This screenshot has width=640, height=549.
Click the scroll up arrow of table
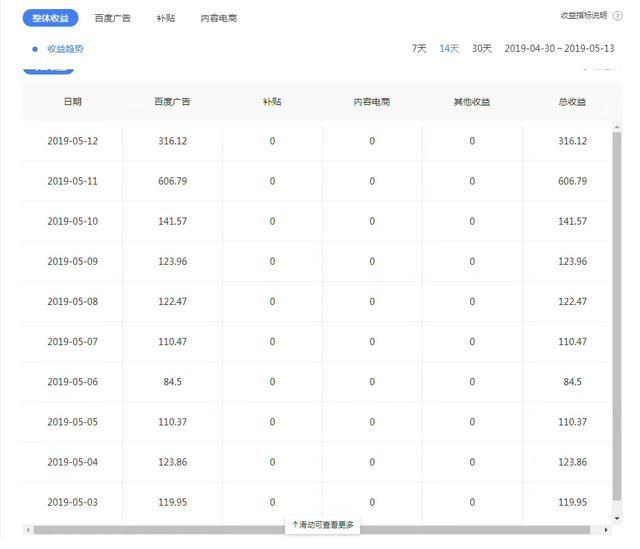[617, 127]
